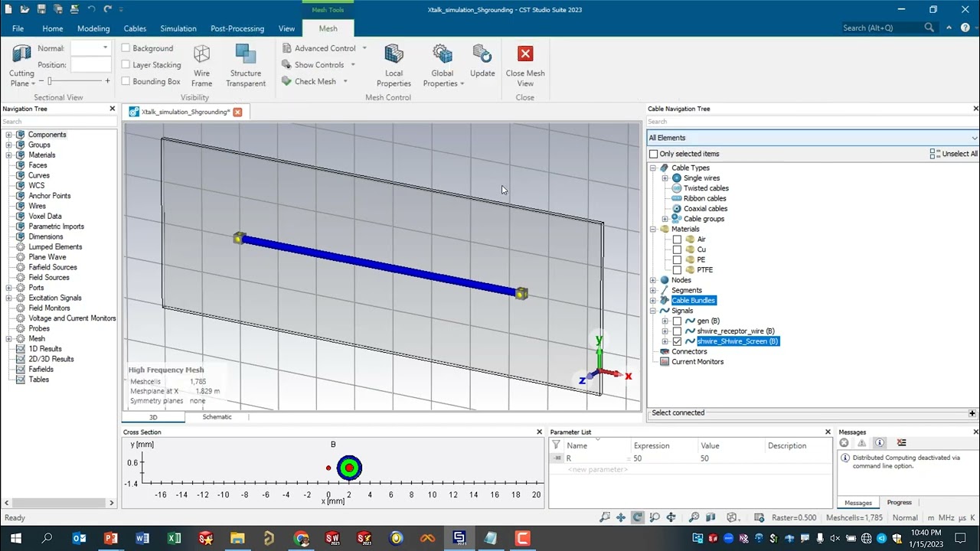This screenshot has width=980, height=551.
Task: Expand the Single wires node
Action: pyautogui.click(x=665, y=178)
